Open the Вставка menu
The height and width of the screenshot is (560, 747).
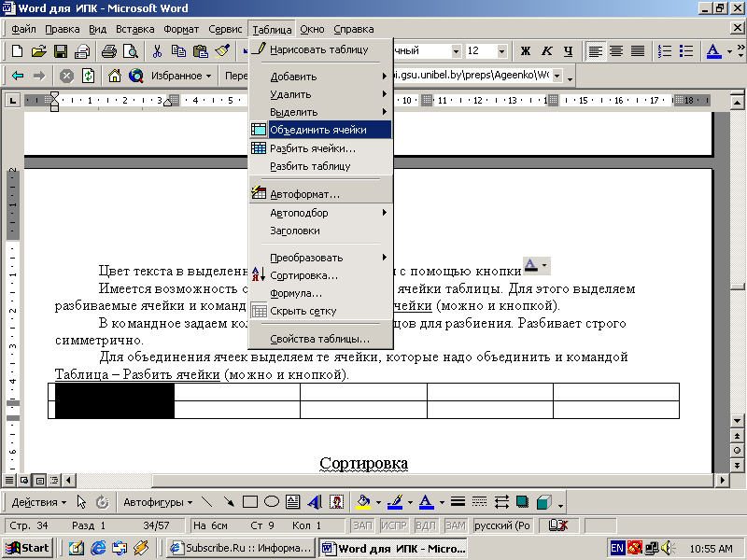tap(134, 29)
